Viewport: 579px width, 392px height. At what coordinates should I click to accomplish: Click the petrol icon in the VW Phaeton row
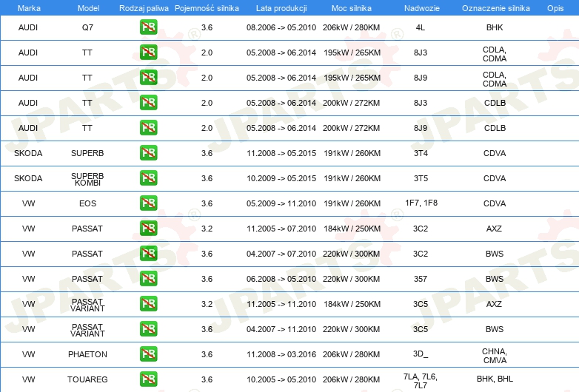coord(148,354)
